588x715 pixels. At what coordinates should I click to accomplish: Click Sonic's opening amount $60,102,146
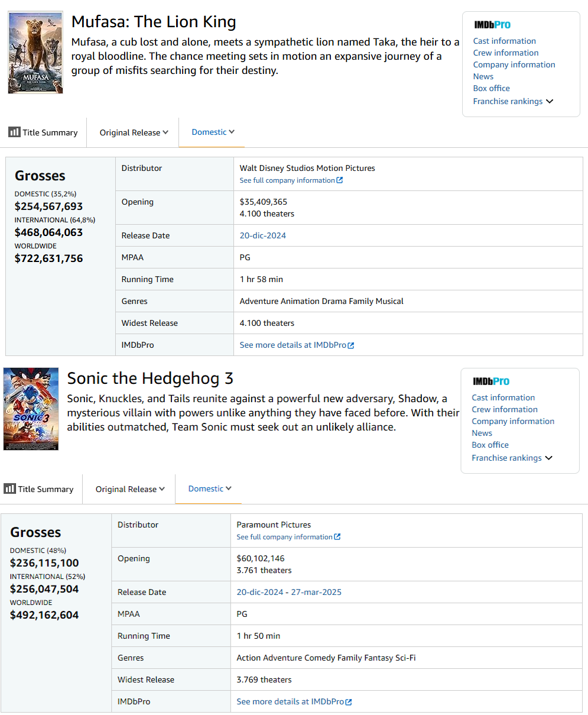click(261, 558)
